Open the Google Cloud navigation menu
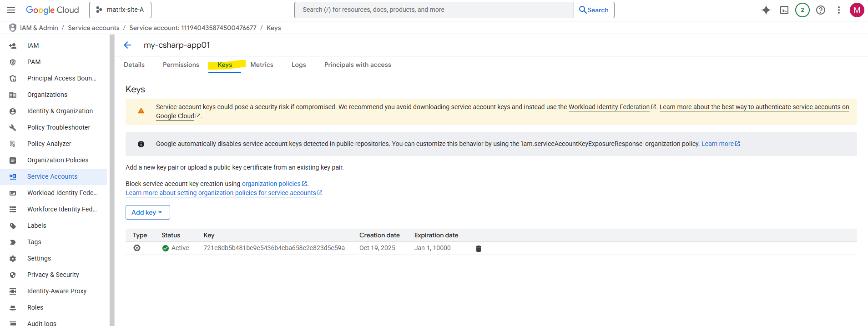The image size is (868, 326). pos(11,10)
